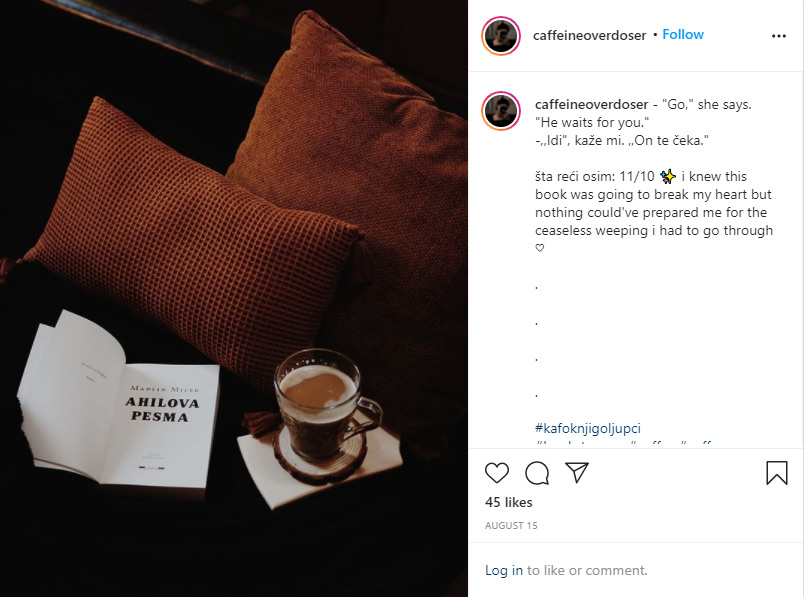Screen dimensions: 804x597
Task: Open the #kafoknjigoljupci hashtag
Action: (588, 428)
